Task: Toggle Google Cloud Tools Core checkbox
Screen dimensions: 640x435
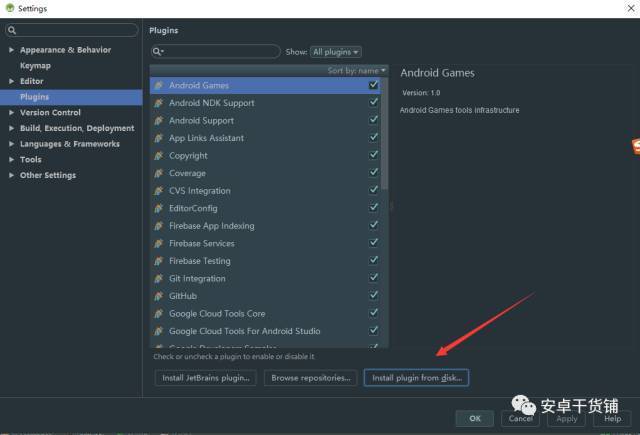Action: [373, 313]
